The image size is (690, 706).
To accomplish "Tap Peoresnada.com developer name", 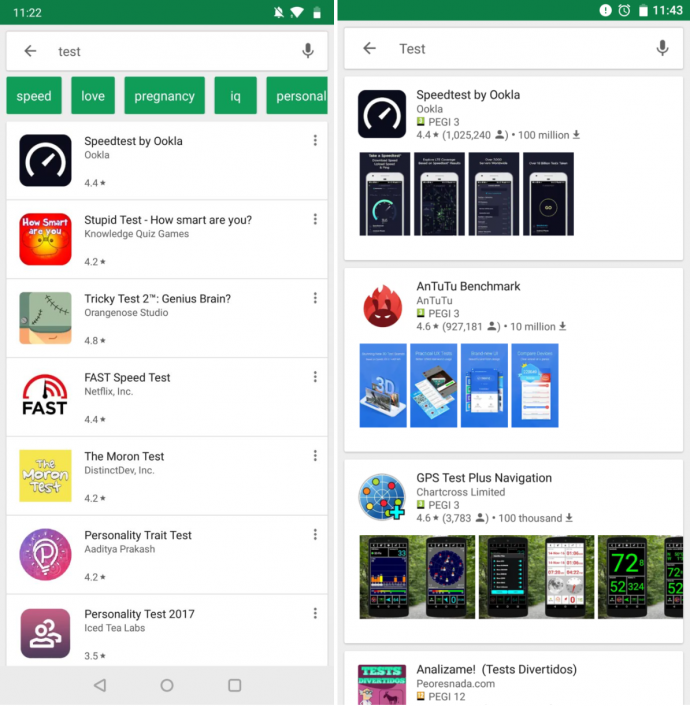I will 455,683.
